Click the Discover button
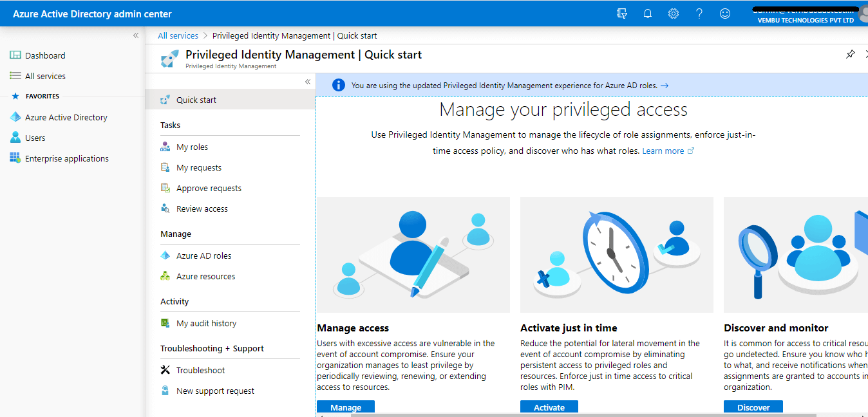The image size is (868, 417). pyautogui.click(x=753, y=407)
